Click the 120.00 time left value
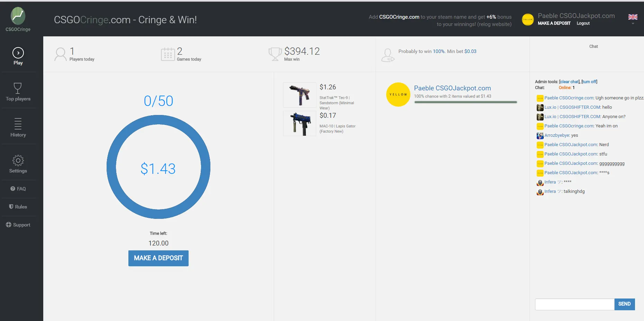The height and width of the screenshot is (321, 644). click(158, 243)
